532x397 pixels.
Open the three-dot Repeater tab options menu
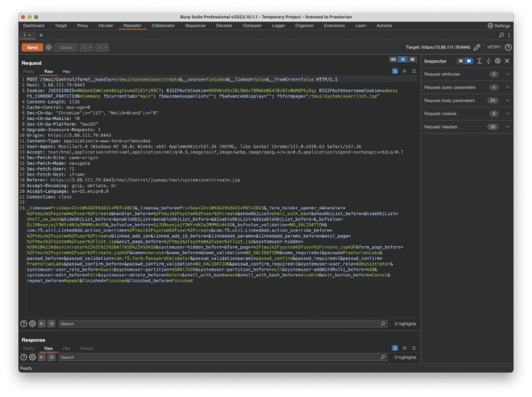click(x=509, y=35)
